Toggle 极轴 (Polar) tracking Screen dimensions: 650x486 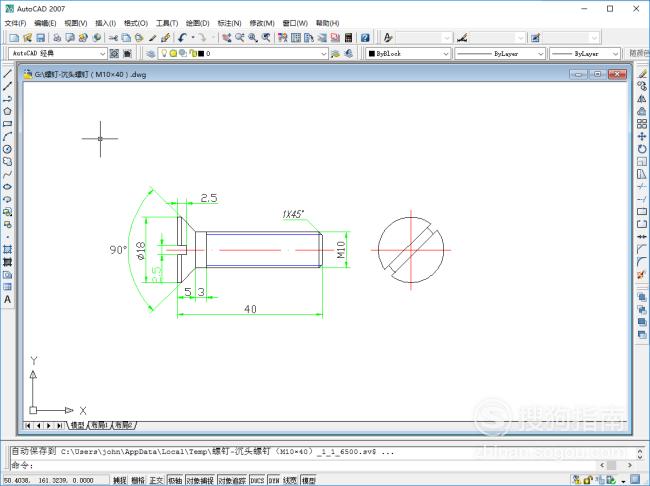point(175,480)
